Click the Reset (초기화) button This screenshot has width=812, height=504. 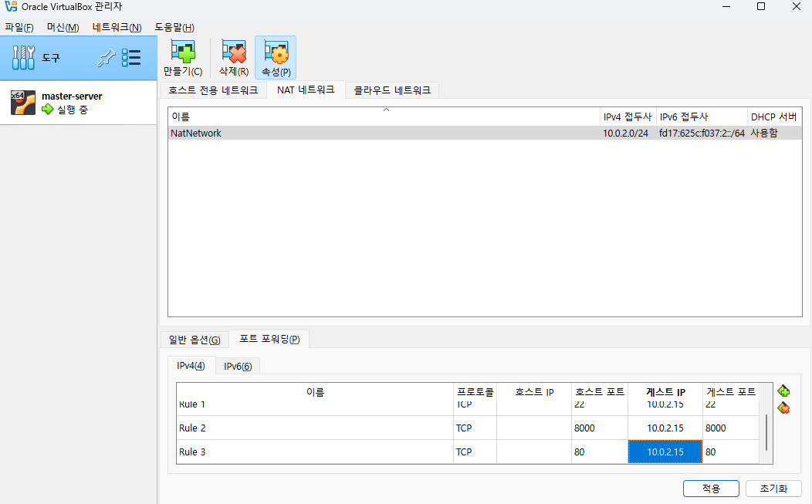[773, 489]
